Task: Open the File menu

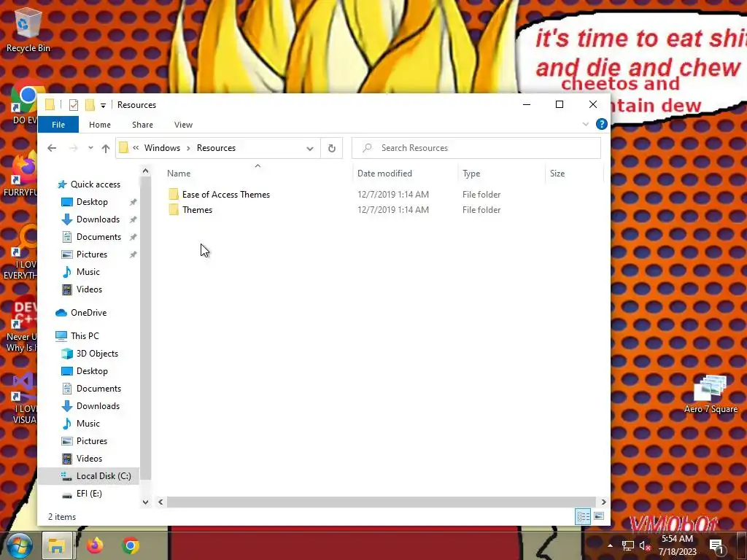Action: coord(58,125)
